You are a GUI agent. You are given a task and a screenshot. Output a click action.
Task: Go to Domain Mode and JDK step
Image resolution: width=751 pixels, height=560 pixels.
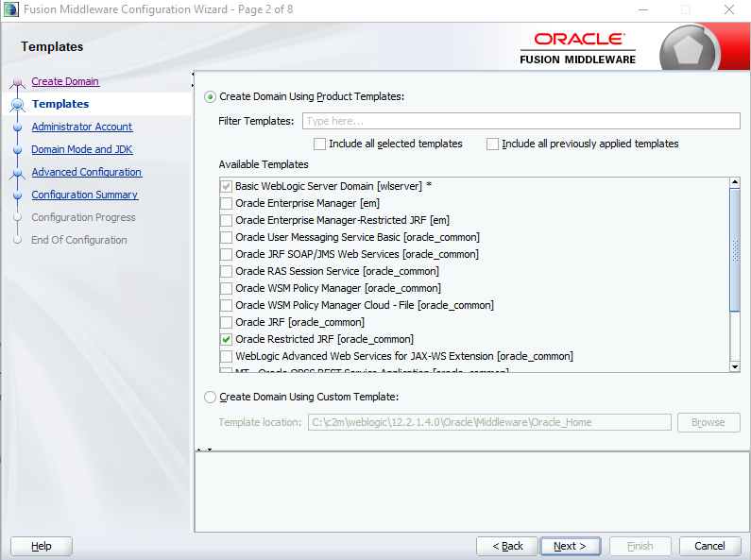point(82,149)
